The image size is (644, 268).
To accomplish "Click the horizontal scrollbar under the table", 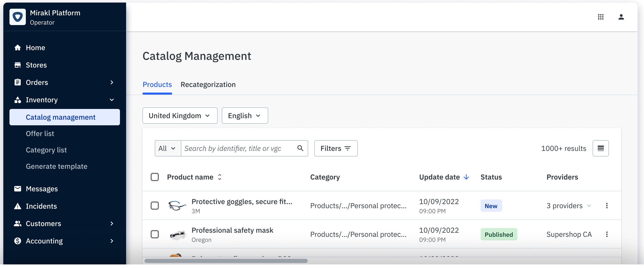I will [x=226, y=261].
